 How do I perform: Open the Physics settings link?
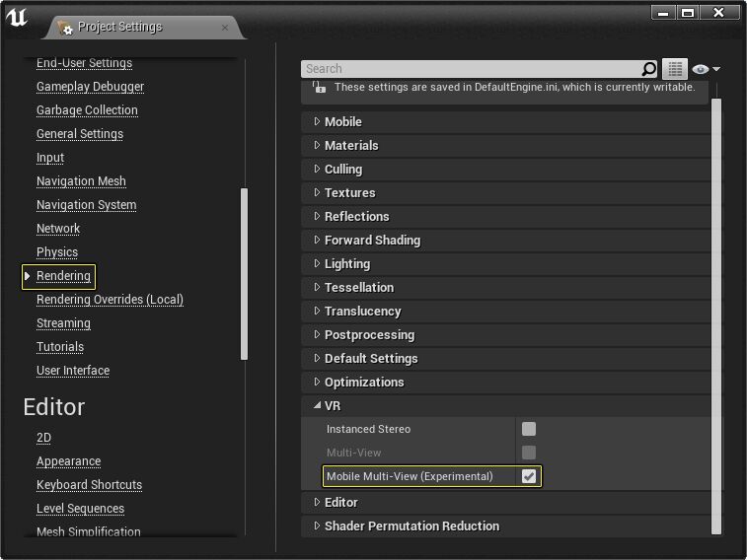(x=57, y=252)
